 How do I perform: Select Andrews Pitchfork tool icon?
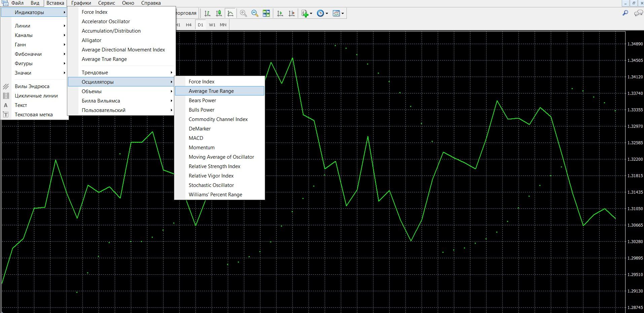[x=6, y=86]
